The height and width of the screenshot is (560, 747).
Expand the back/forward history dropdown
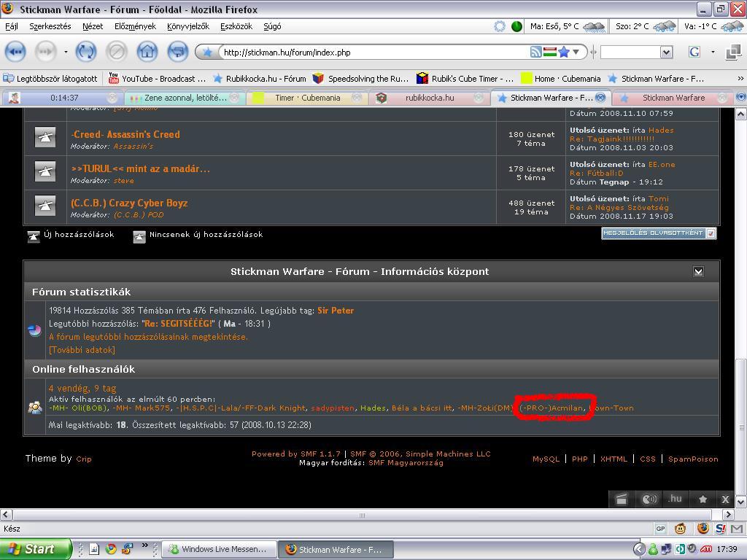pos(65,52)
